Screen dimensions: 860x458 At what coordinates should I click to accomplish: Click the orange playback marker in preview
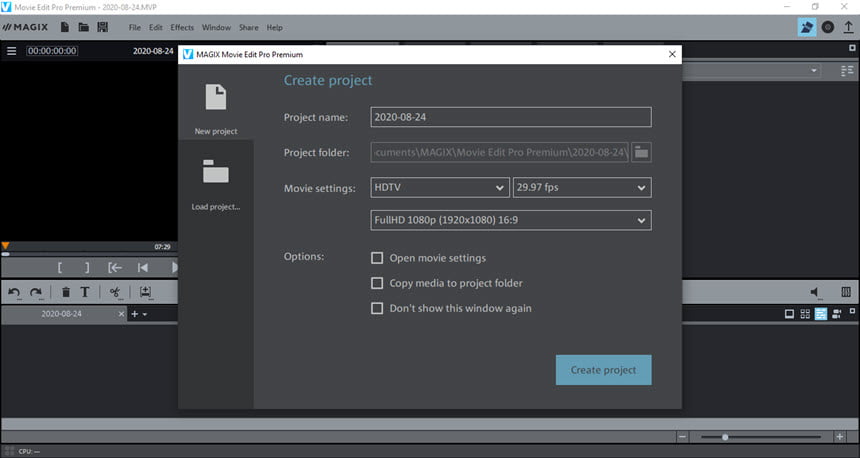pyautogui.click(x=5, y=246)
